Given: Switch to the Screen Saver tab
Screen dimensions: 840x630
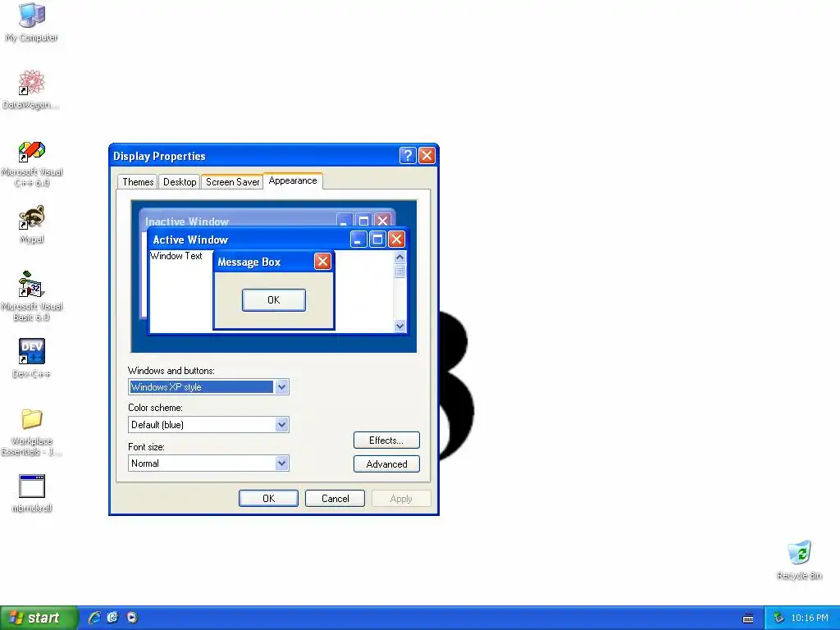Looking at the screenshot, I should [232, 182].
